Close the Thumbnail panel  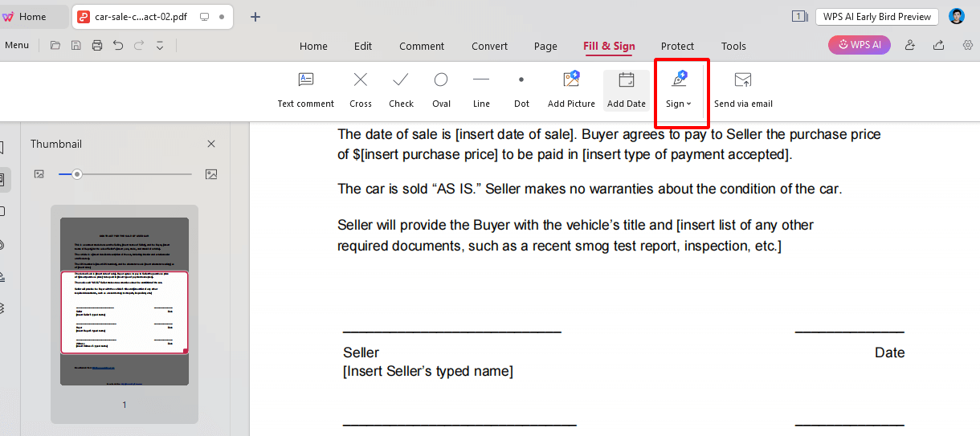(211, 144)
